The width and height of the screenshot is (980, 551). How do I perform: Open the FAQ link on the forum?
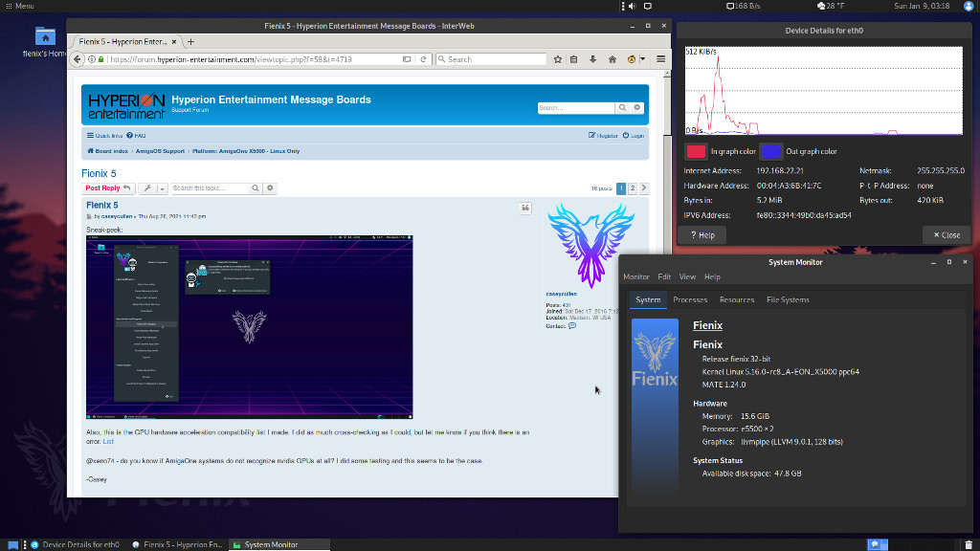(x=136, y=136)
